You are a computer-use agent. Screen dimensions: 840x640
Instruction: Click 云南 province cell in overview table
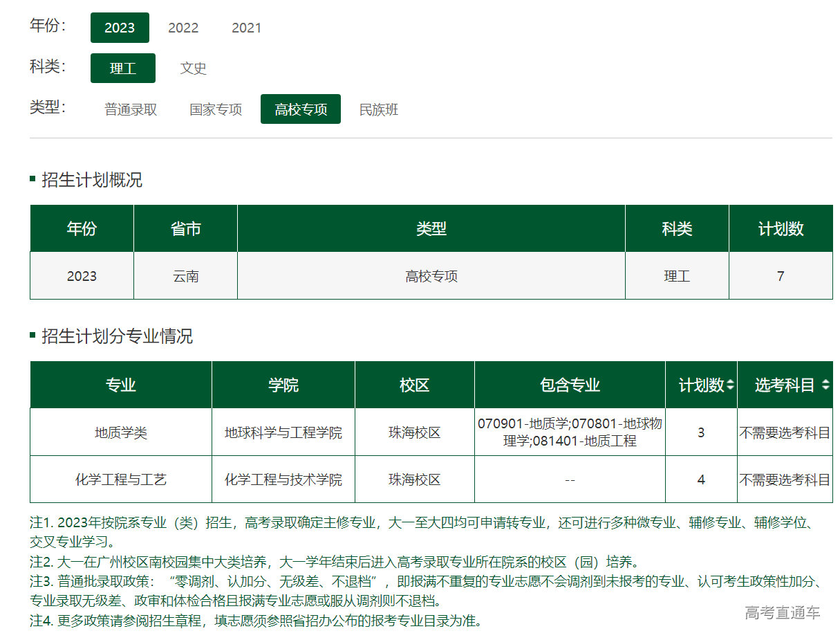[x=186, y=276]
